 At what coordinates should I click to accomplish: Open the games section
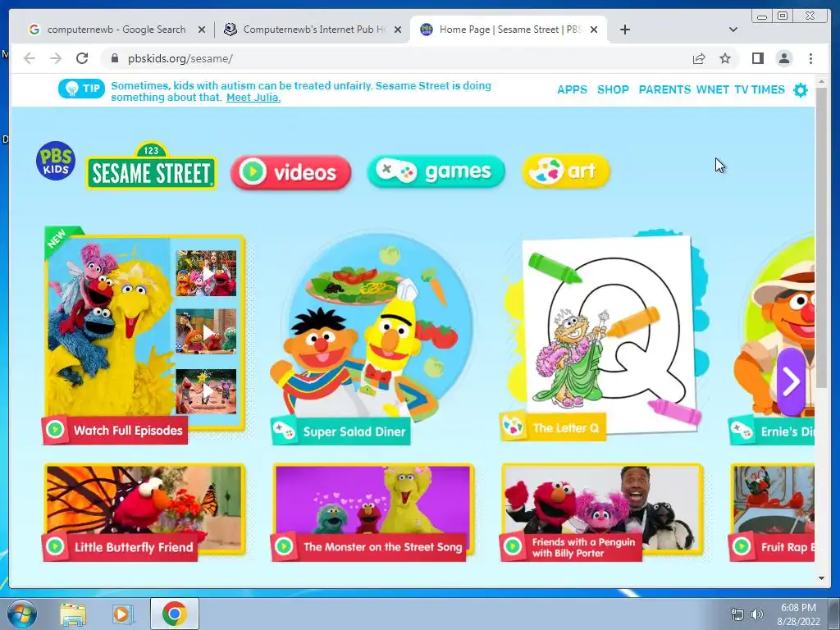point(436,171)
